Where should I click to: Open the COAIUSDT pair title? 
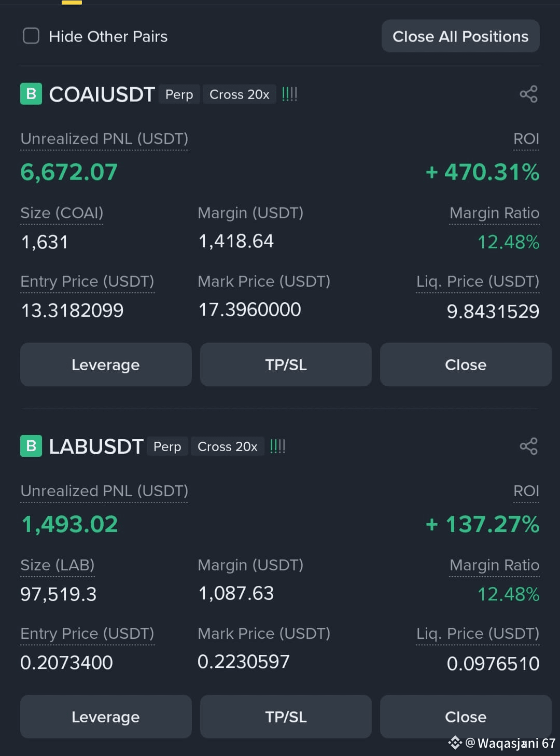click(102, 94)
